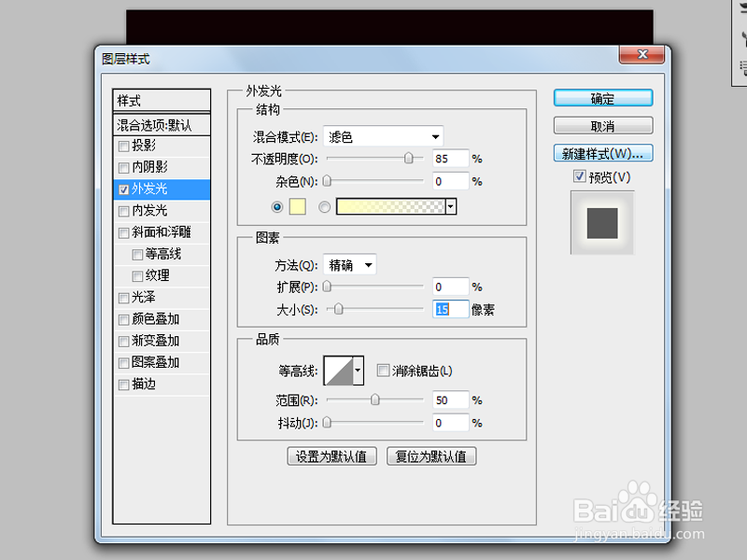This screenshot has height=560, width=747.
Task: Click the pale yellow glow color swatch
Action: (x=297, y=206)
